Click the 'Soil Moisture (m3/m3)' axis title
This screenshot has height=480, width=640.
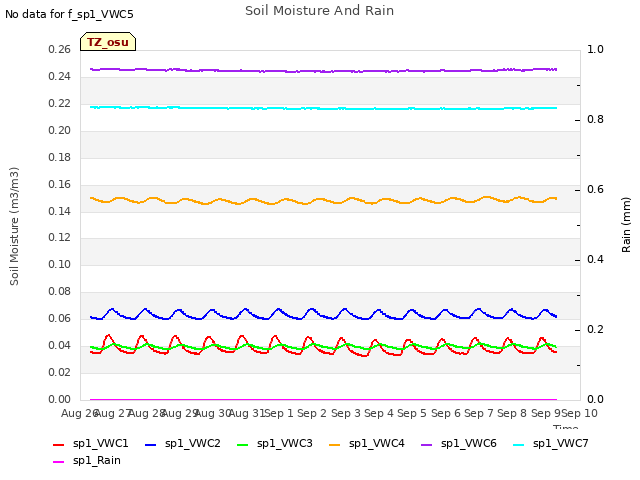pos(14,226)
